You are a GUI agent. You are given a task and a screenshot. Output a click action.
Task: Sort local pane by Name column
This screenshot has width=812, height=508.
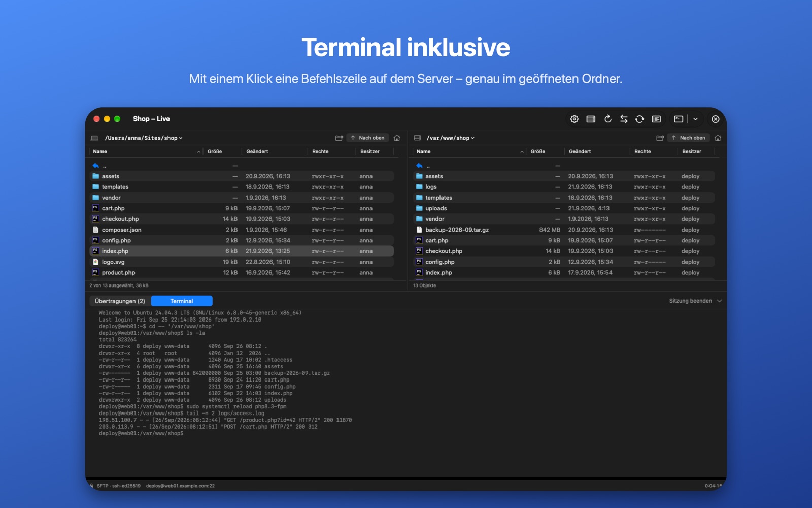(x=146, y=151)
